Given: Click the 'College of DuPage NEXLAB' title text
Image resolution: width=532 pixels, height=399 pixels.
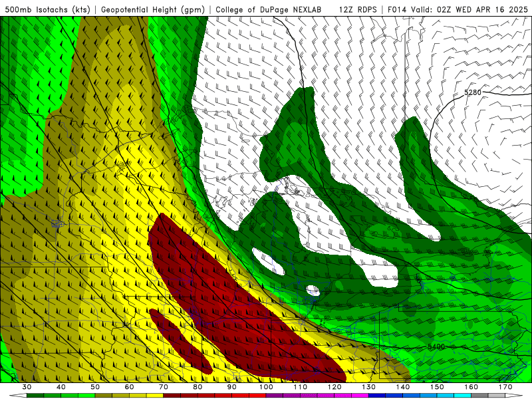Looking at the screenshot, I should [x=269, y=10].
